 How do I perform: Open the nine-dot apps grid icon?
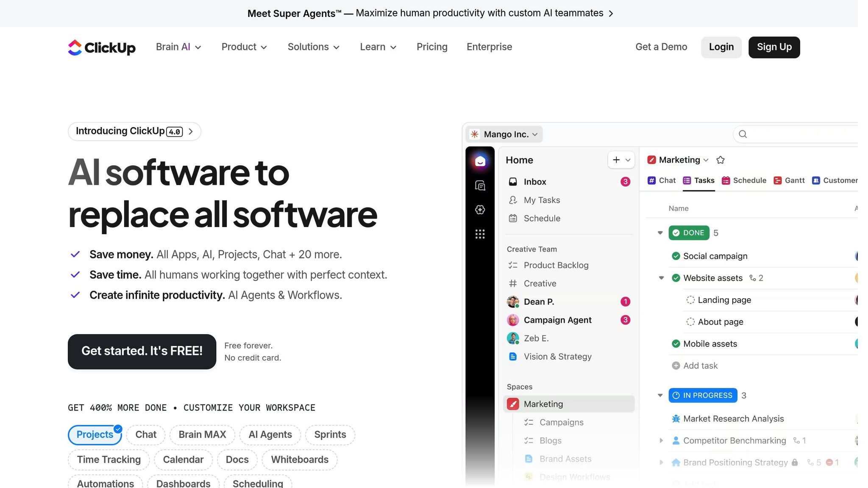480,234
